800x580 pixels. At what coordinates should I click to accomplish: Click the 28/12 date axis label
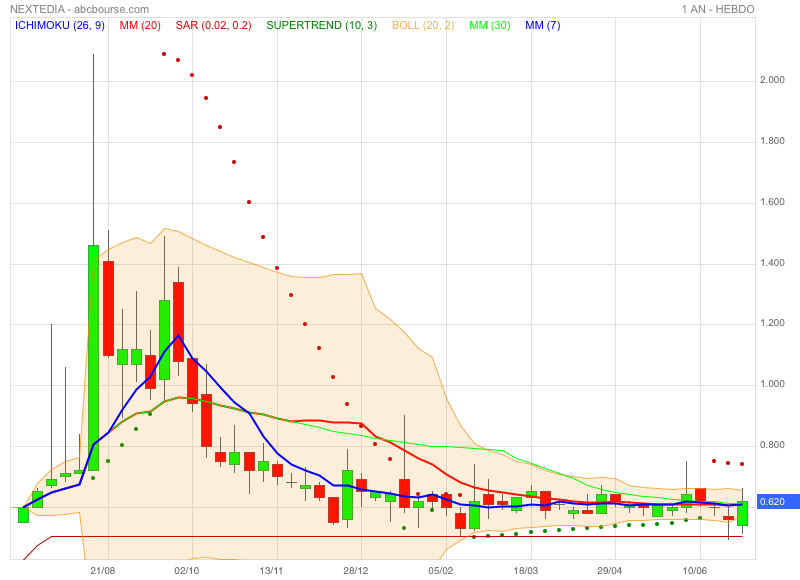click(356, 570)
